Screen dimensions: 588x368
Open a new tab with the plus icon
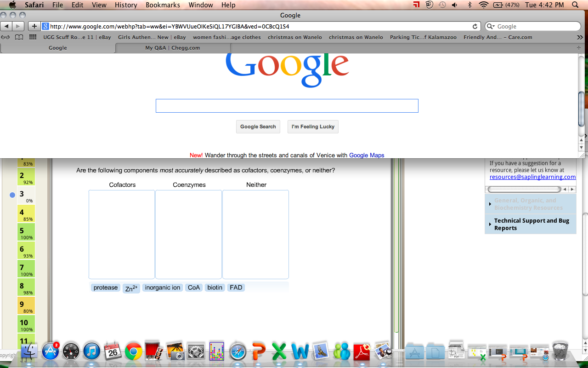pyautogui.click(x=578, y=48)
